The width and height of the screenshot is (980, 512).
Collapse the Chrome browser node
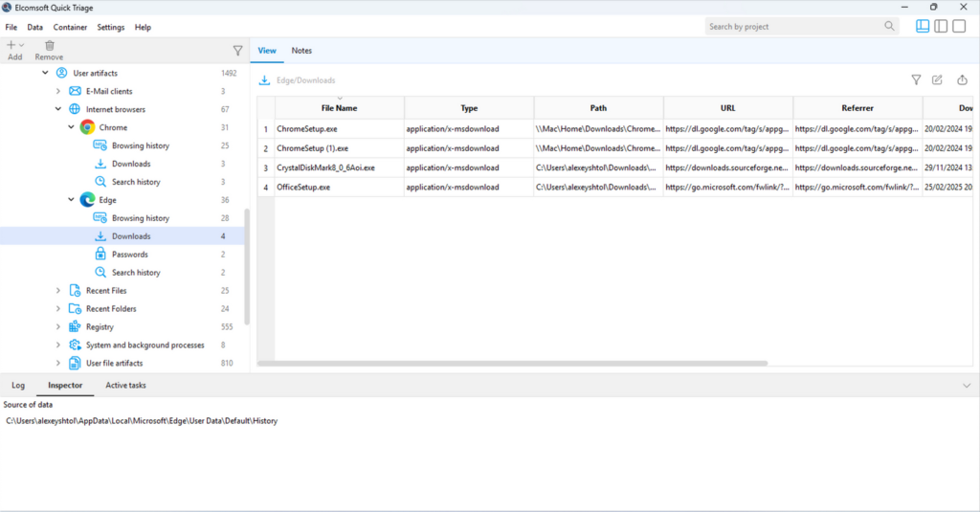pos(71,127)
